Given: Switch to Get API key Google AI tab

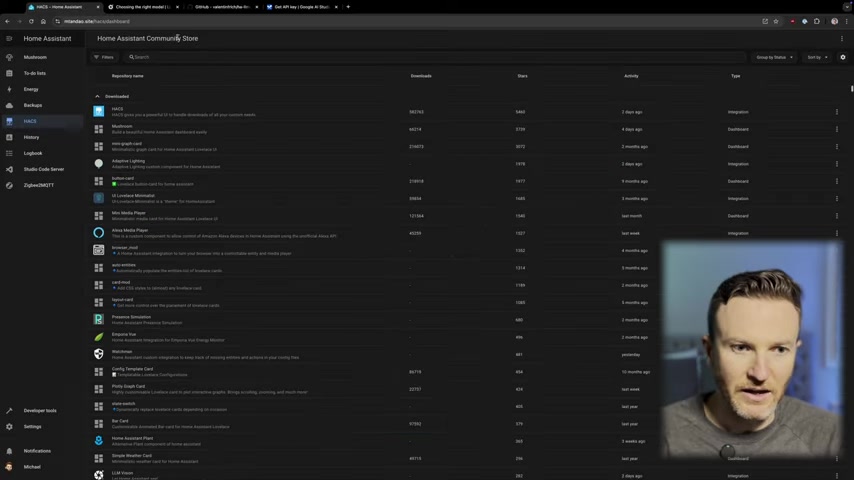Looking at the screenshot, I should 301,7.
